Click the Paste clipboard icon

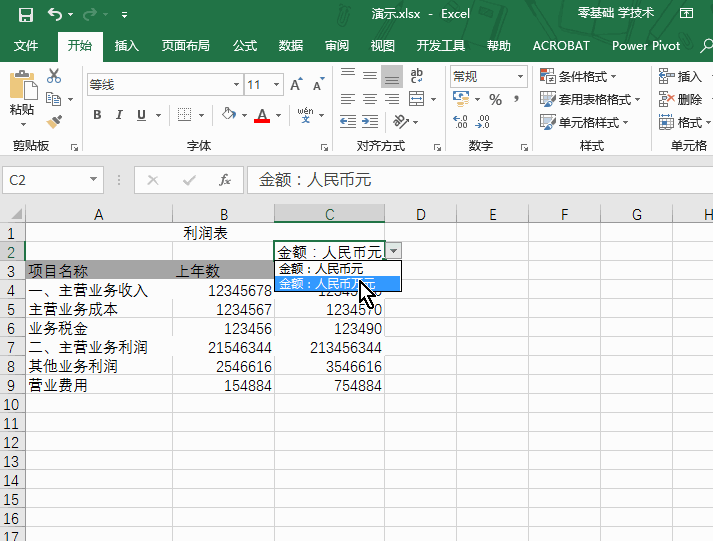point(23,85)
